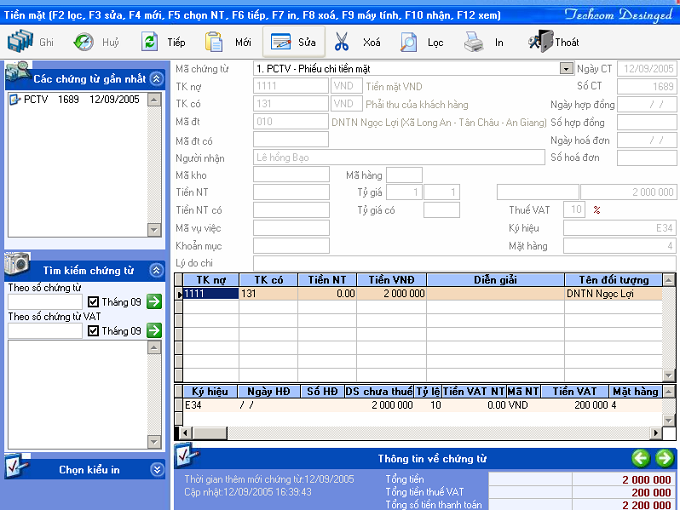Expand the Chọn kiểu in panel
The width and height of the screenshot is (680, 510).
157,470
